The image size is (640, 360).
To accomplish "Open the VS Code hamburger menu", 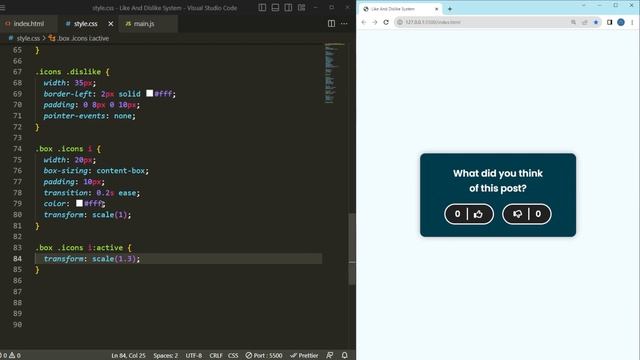I will point(2,8).
